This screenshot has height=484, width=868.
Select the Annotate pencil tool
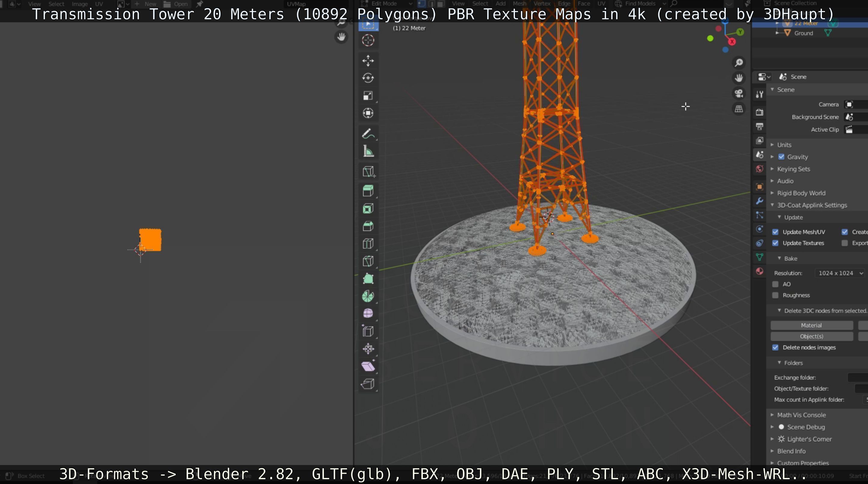368,134
